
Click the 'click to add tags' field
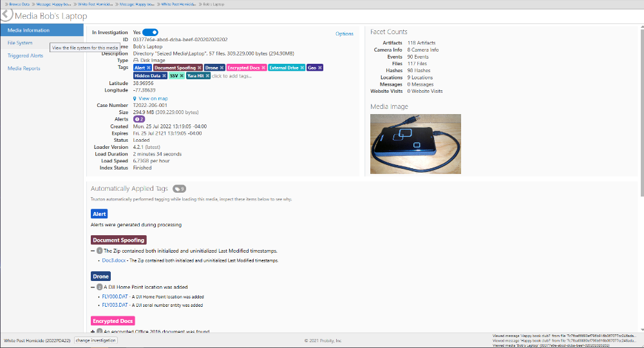point(232,76)
